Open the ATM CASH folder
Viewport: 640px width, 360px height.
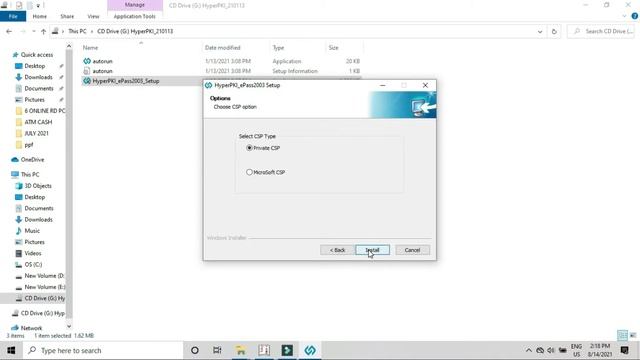tap(38, 122)
